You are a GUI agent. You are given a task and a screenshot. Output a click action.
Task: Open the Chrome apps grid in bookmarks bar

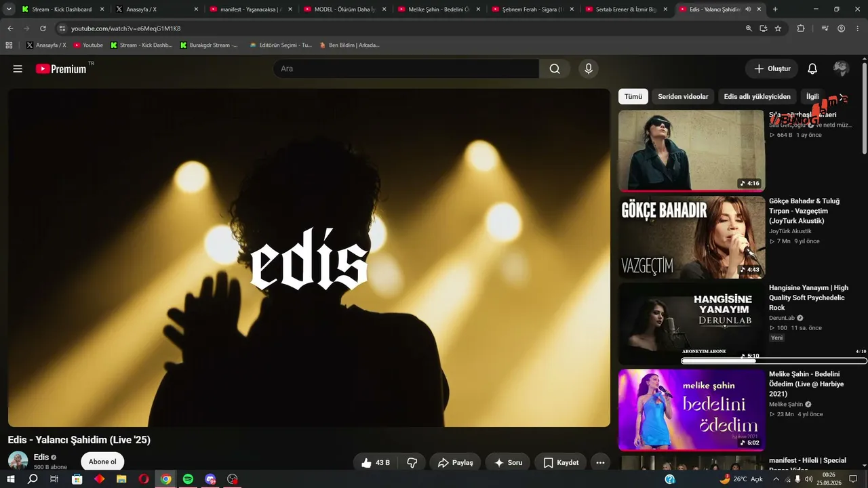[x=9, y=45]
